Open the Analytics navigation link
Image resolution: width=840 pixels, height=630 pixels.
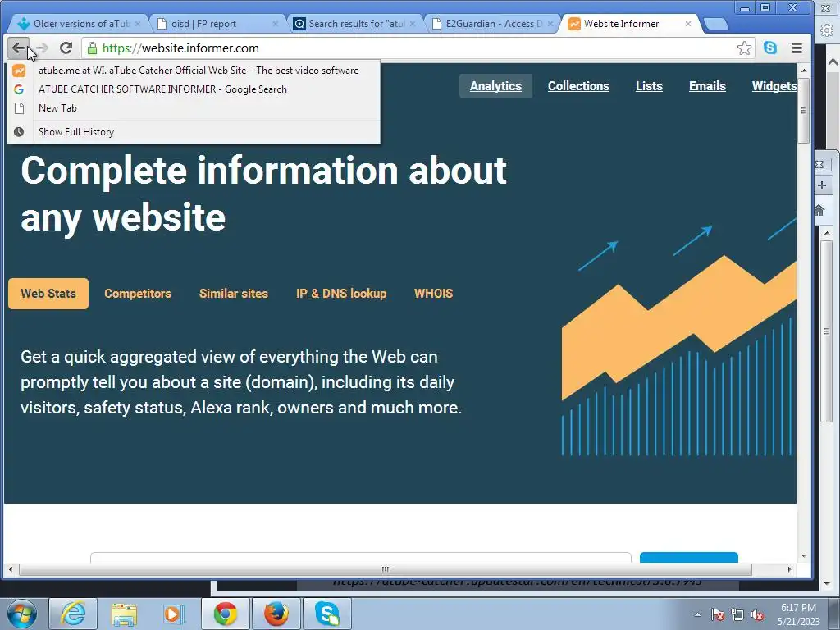pos(495,85)
